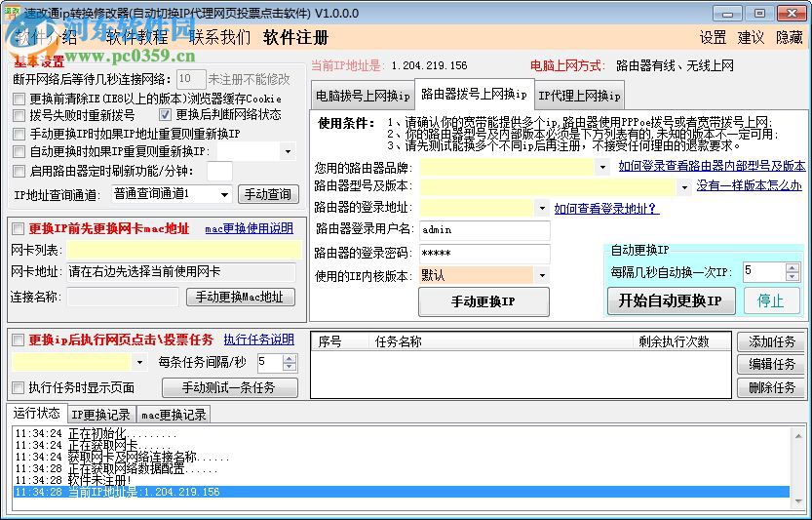Open the 软件介绍 menu item
812x520 pixels.
click(x=47, y=37)
